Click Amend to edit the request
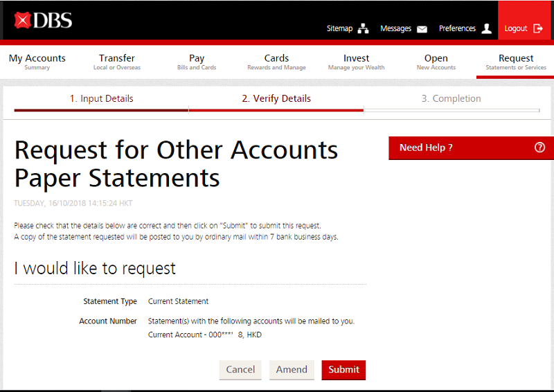The height and width of the screenshot is (392, 554). point(292,370)
